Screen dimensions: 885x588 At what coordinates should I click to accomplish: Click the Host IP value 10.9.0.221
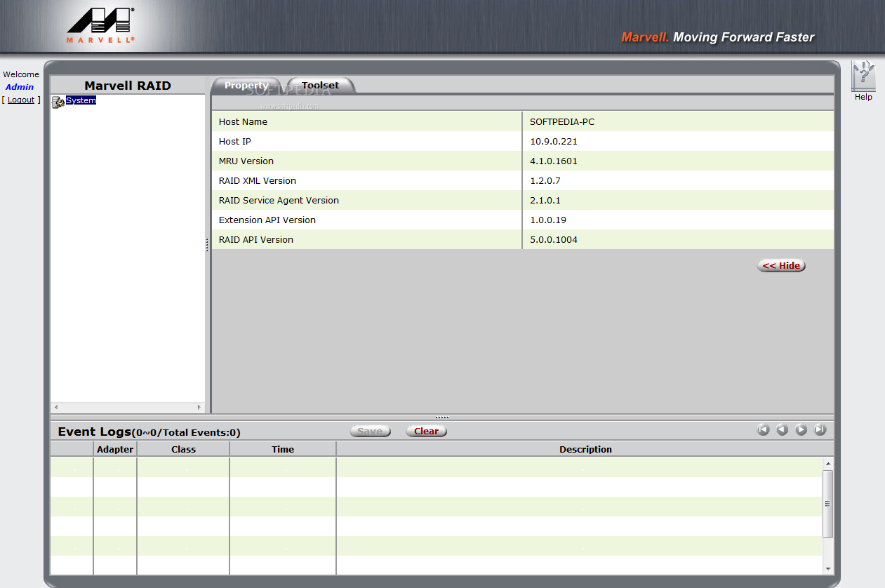click(554, 141)
